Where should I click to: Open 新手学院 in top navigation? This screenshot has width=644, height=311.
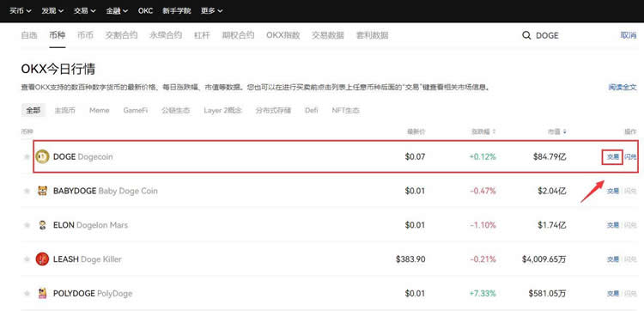coord(177,11)
